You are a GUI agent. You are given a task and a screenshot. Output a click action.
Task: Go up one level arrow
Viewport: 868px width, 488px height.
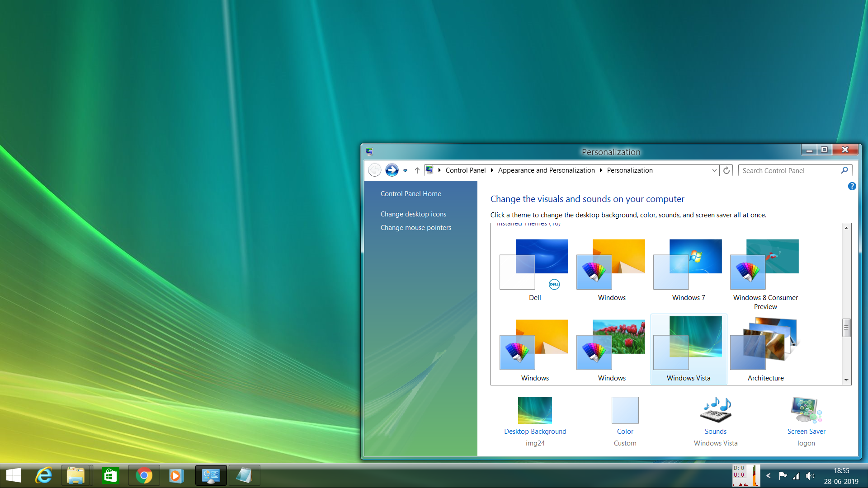[x=417, y=170]
